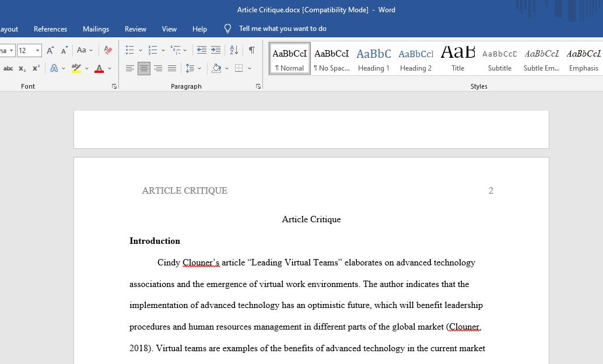Switch to the Mailings tab
Image resolution: width=603 pixels, height=364 pixels.
click(96, 29)
